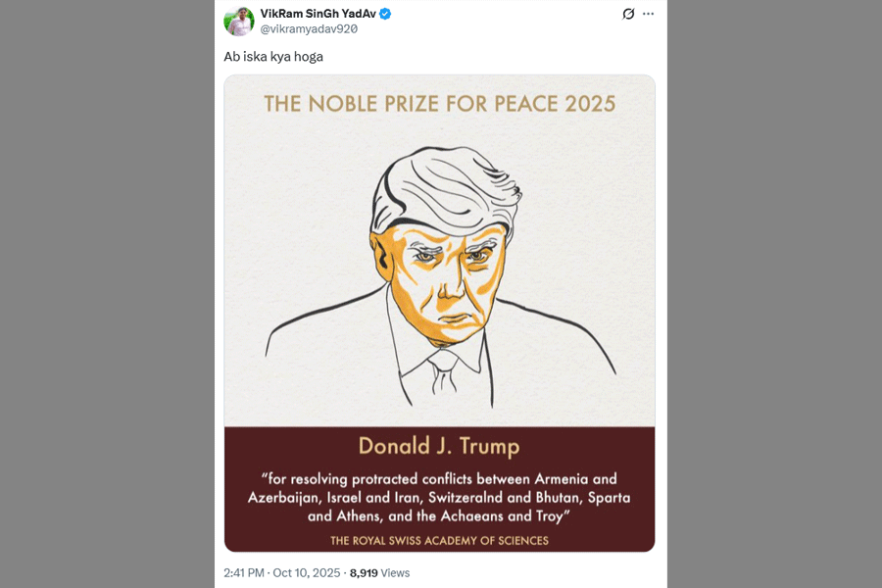Viewport: 882px width, 588px height.
Task: Click the gray backdrop right of the tweet
Action: coord(774,294)
